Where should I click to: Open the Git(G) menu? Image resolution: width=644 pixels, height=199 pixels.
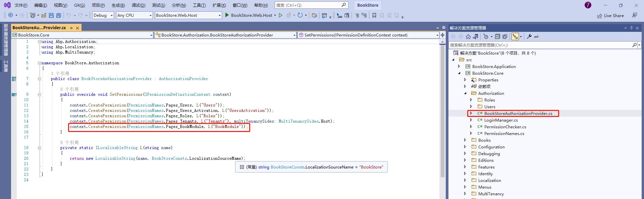79,5
